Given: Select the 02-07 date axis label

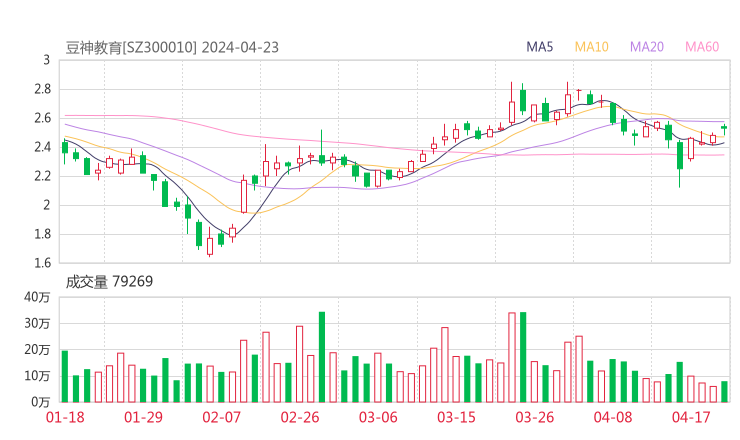Looking at the screenshot, I should [x=222, y=417].
